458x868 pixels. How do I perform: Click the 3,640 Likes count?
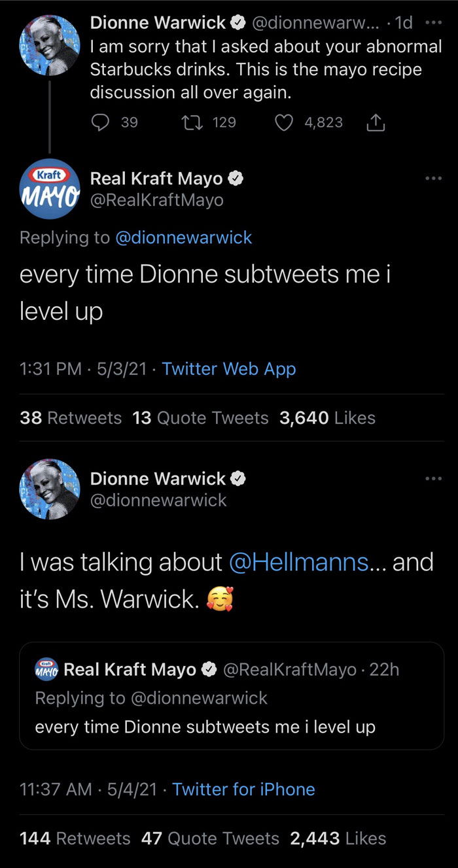[326, 417]
